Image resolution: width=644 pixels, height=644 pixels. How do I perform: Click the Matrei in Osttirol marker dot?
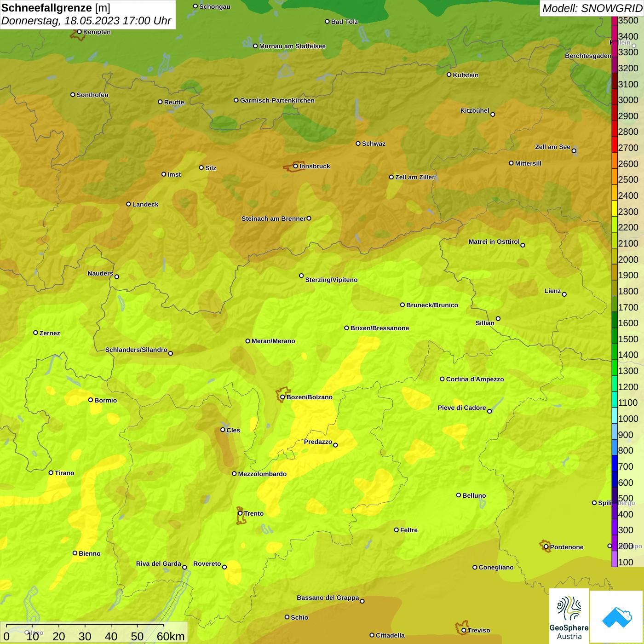pyautogui.click(x=523, y=245)
